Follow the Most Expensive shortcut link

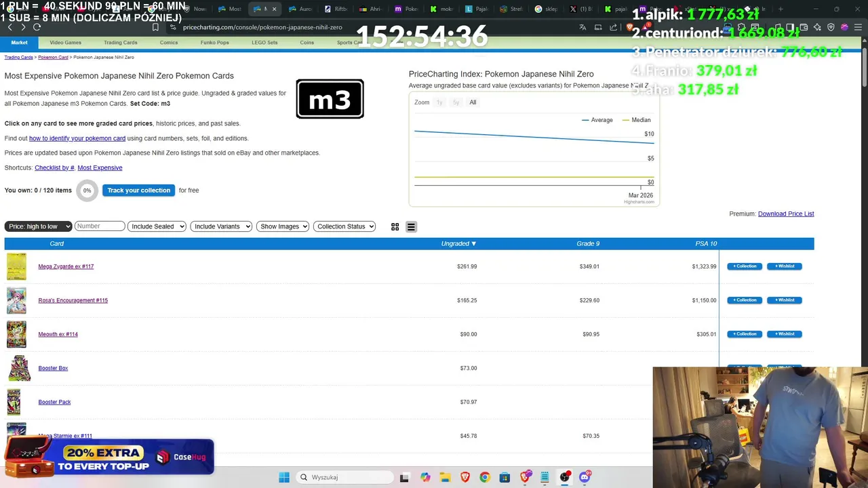coord(100,167)
